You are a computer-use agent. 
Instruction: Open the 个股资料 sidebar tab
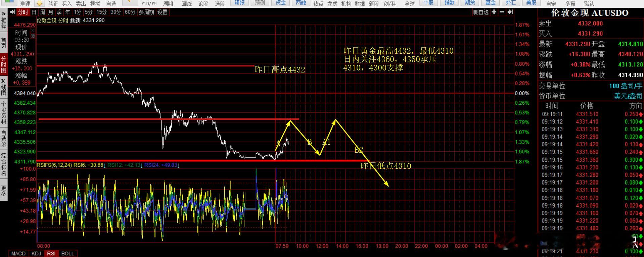point(3,113)
